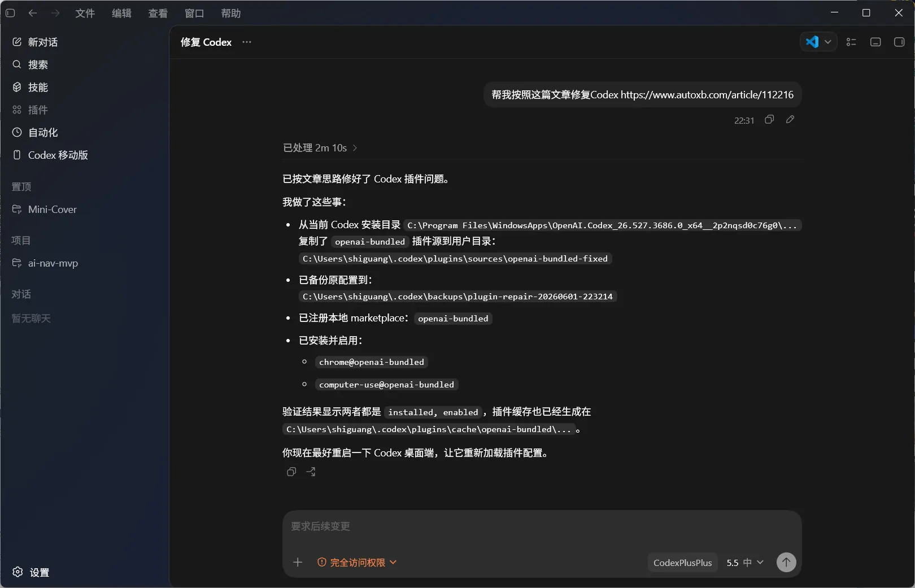Viewport: 915px width, 588px height.
Task: Click the installed, enabled code text
Action: pyautogui.click(x=433, y=412)
